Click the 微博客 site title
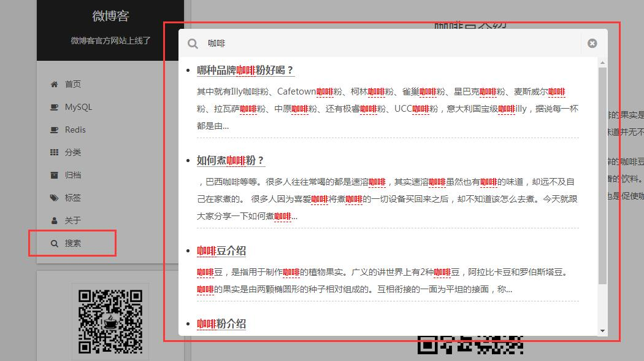 [x=110, y=16]
